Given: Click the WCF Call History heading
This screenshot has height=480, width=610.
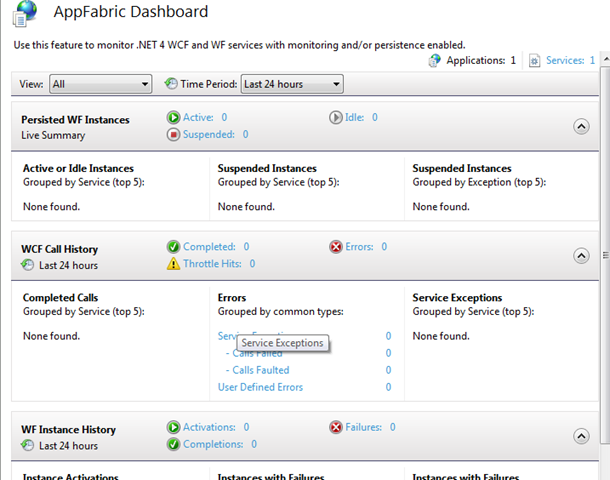Looking at the screenshot, I should tap(60, 249).
